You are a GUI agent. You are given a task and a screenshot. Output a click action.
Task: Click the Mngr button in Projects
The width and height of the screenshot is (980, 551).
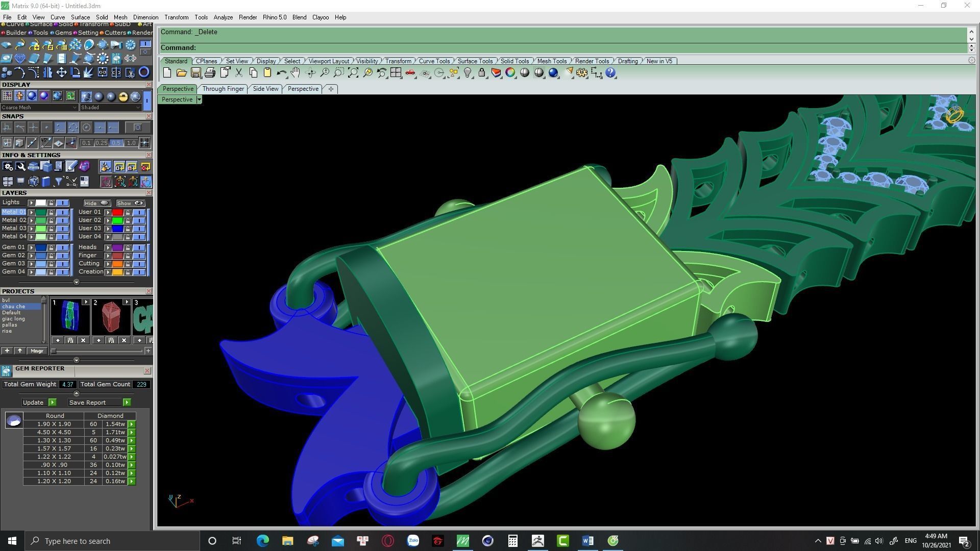click(x=37, y=351)
